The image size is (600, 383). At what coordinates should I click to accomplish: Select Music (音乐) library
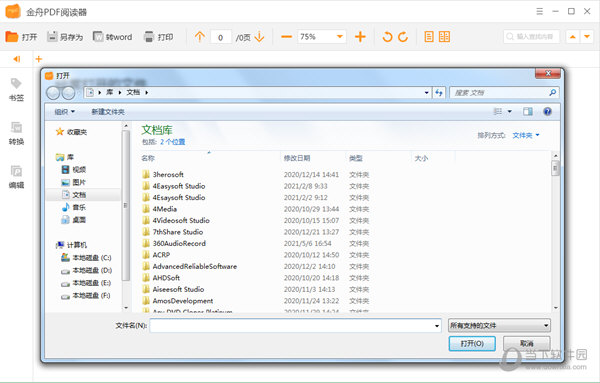coord(74,207)
